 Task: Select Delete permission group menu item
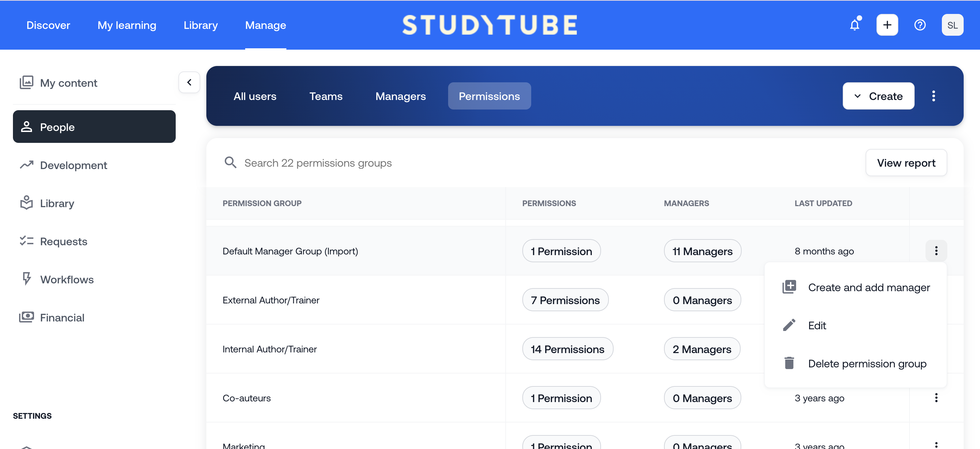point(867,364)
